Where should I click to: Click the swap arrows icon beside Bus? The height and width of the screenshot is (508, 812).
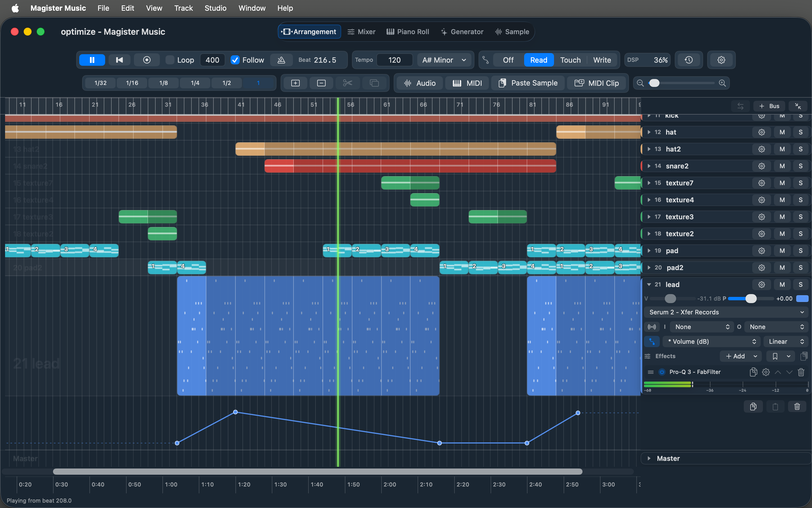coord(740,106)
